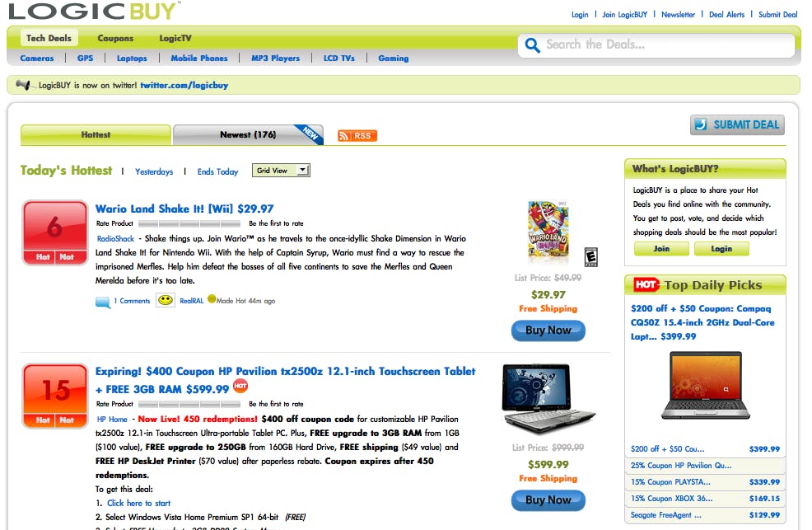
Task: Click the RSS feed icon
Action: (x=357, y=136)
